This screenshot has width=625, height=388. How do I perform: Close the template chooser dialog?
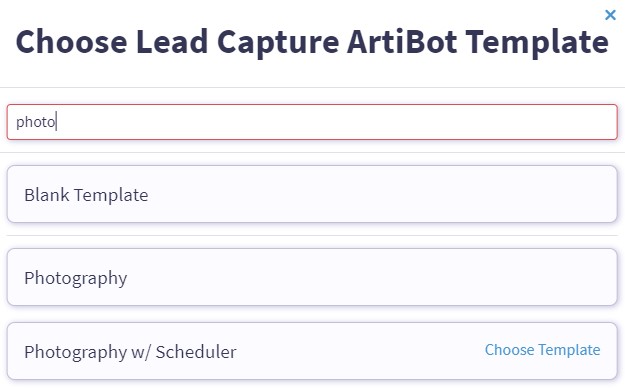click(610, 15)
